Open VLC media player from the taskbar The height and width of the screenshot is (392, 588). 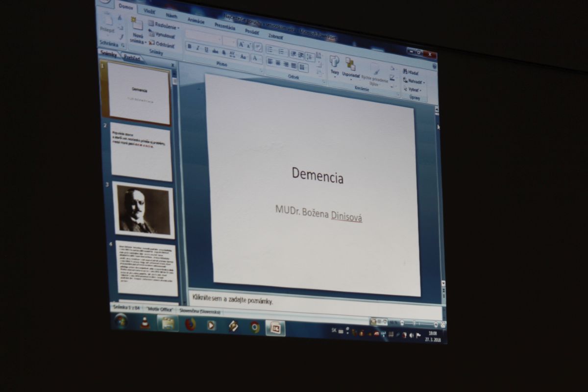(145, 322)
